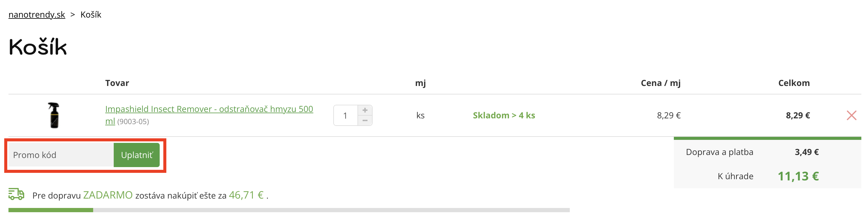Open the Impashield Insect Remover product link
This screenshot has width=868, height=224.
(209, 109)
